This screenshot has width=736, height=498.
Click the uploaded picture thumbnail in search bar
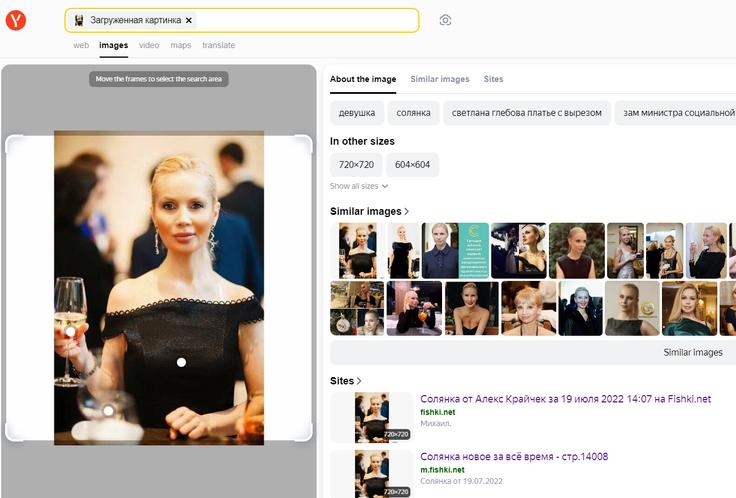(79, 20)
